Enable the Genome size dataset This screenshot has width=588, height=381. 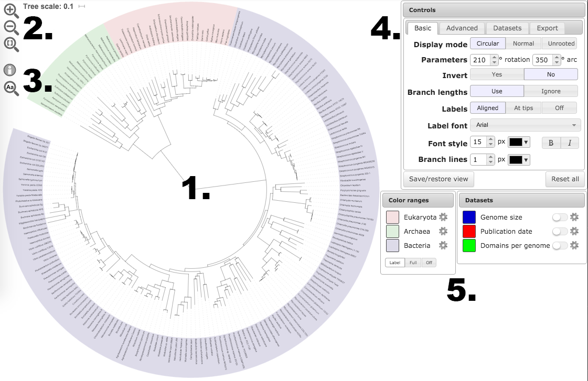560,217
